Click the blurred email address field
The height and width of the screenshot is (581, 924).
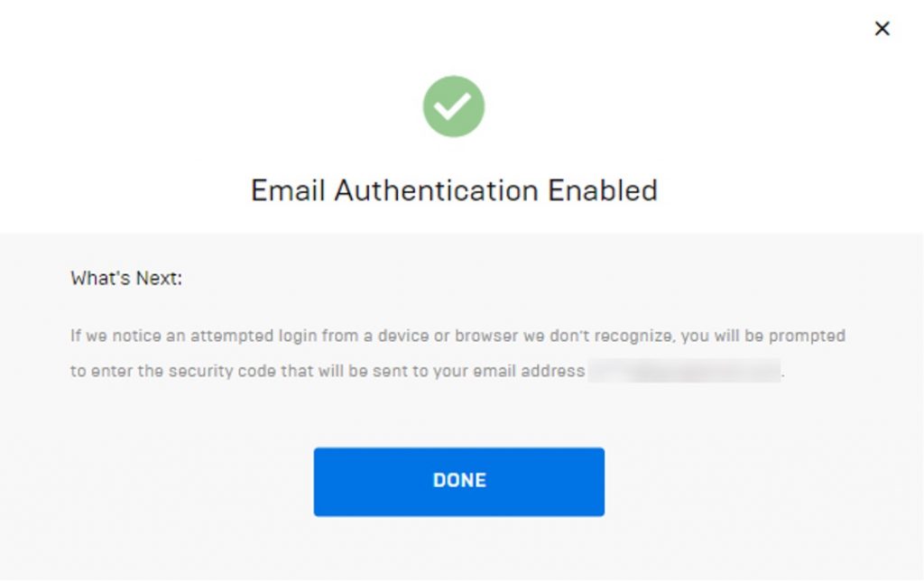684,371
